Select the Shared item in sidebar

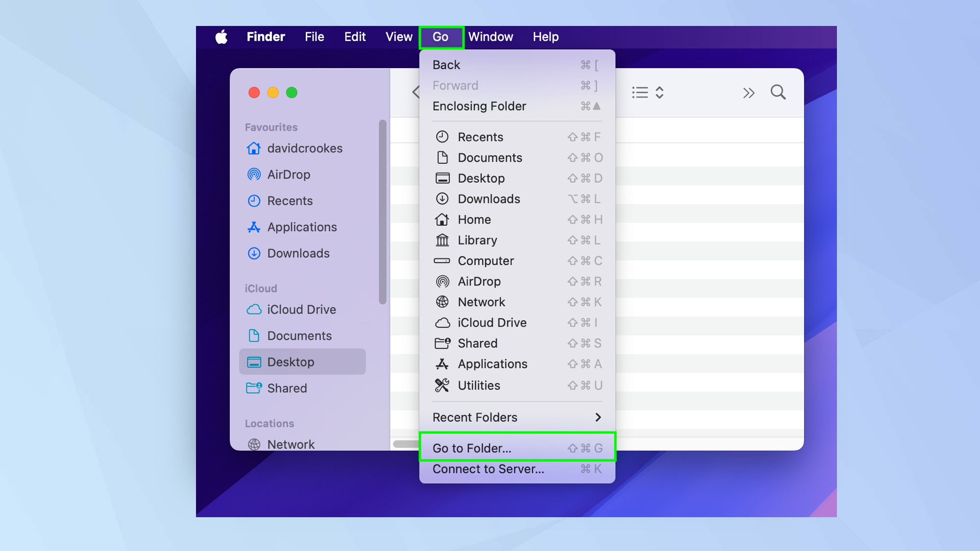pyautogui.click(x=287, y=388)
